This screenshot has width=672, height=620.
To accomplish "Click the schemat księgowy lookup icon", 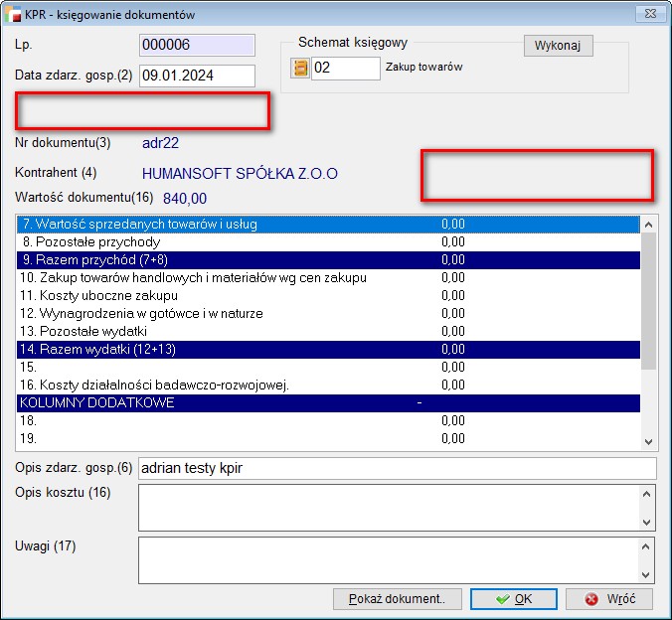I will point(299,69).
